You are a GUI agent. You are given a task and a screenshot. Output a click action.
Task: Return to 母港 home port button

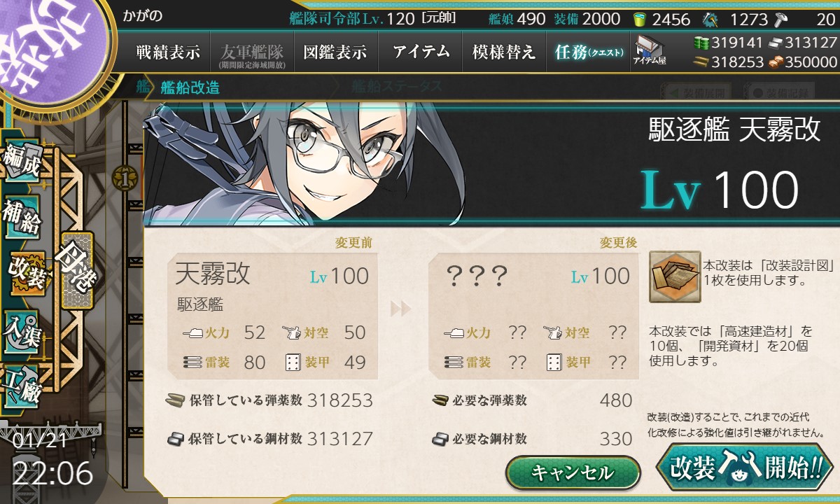pos(77,271)
